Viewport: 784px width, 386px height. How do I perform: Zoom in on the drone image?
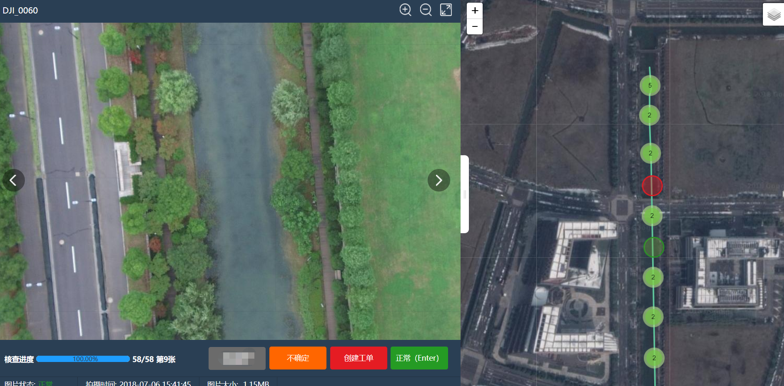pos(406,10)
